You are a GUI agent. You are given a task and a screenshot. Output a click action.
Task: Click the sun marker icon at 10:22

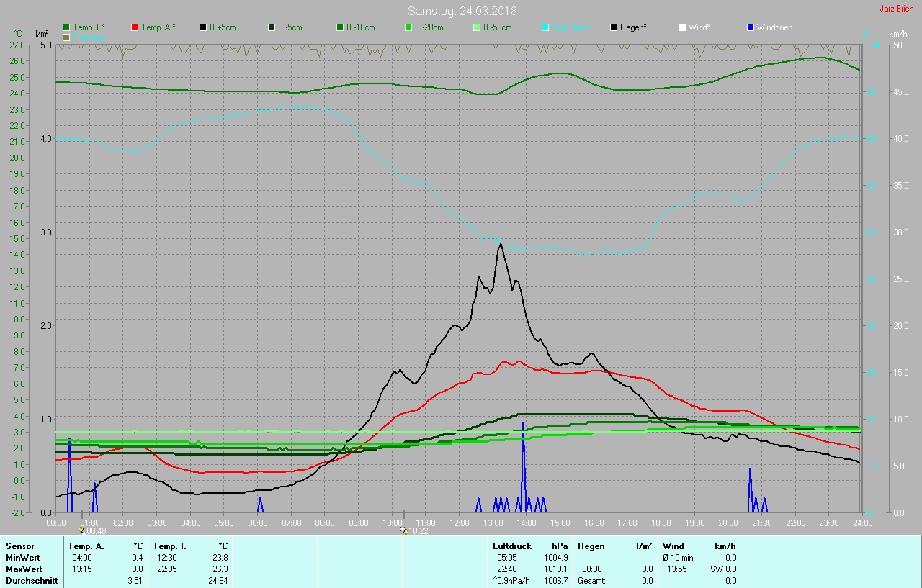coord(404,530)
